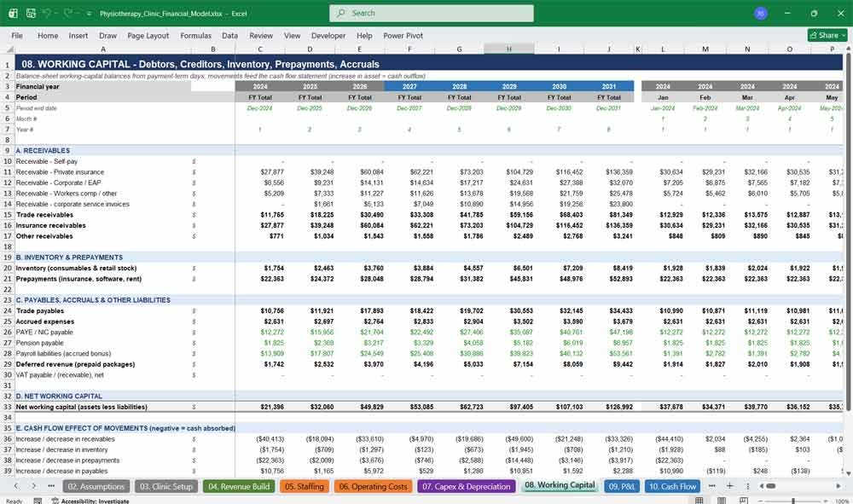
Task: Switch to the 03. Clinic Setup sheet
Action: pyautogui.click(x=166, y=487)
